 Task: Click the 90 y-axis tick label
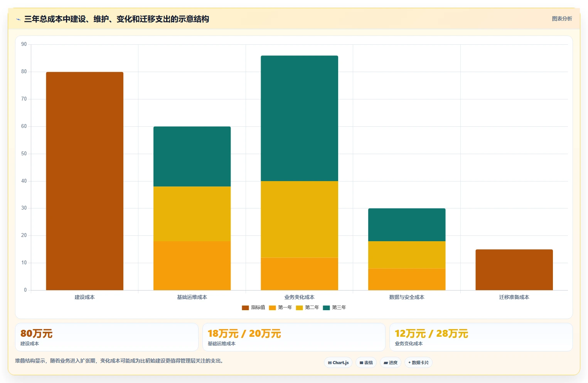pyautogui.click(x=24, y=44)
